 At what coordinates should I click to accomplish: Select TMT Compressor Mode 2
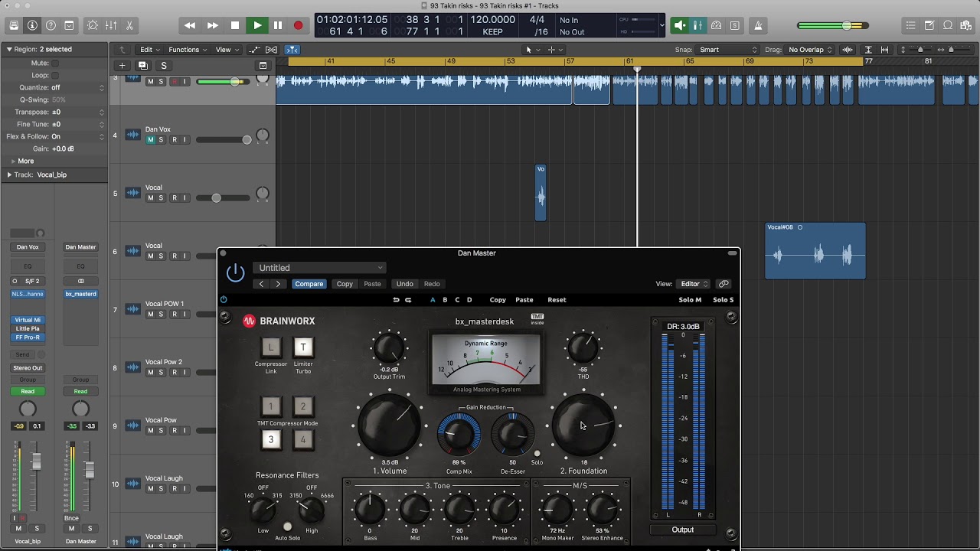coord(303,406)
